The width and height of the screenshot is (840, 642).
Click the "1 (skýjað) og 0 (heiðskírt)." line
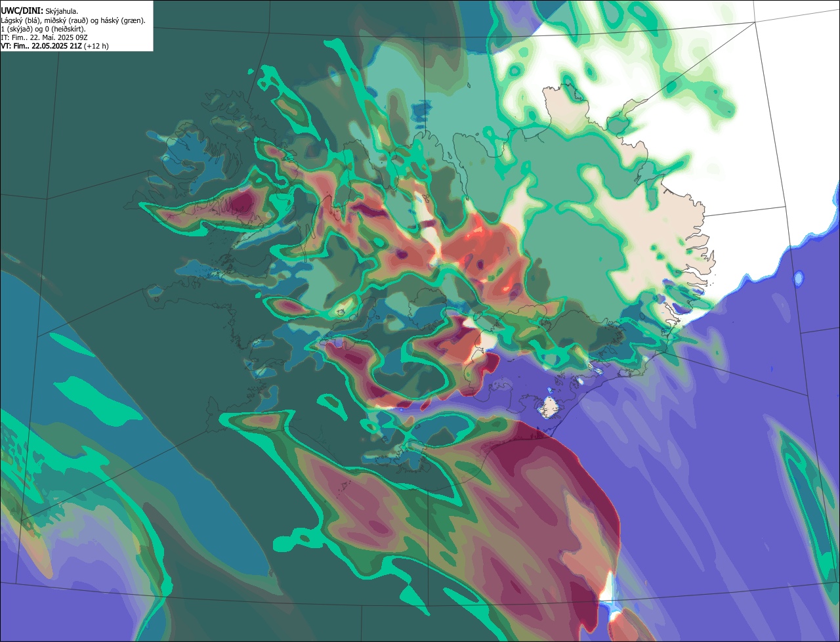[43, 29]
